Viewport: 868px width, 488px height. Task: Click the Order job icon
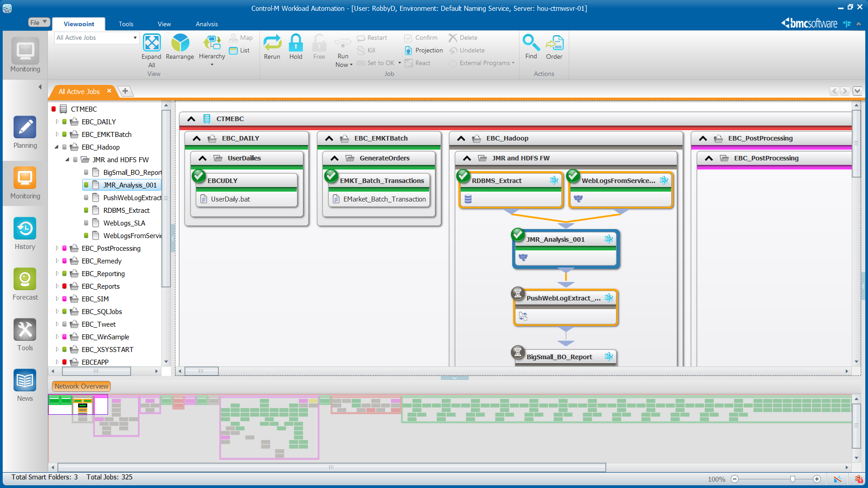point(554,43)
